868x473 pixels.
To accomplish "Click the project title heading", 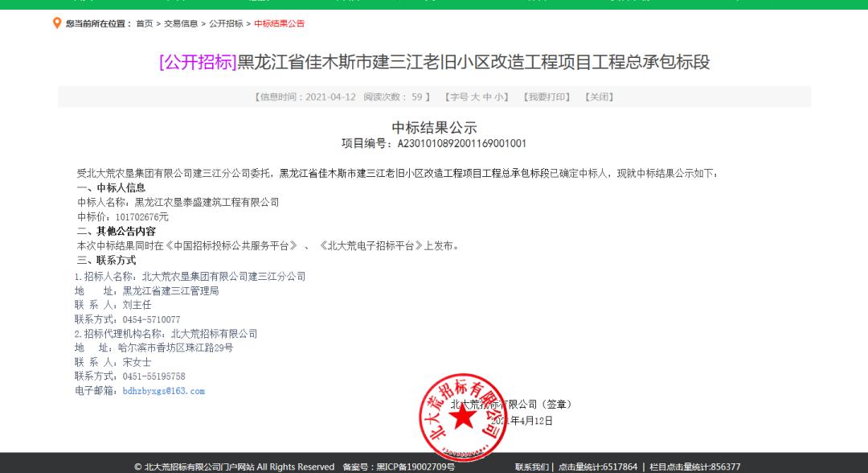I will pos(434,62).
